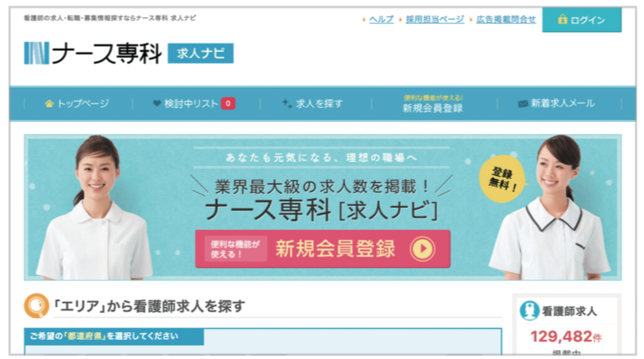Open the red 0 badge on 検討中リスト
The image size is (644, 359).
coord(228,104)
